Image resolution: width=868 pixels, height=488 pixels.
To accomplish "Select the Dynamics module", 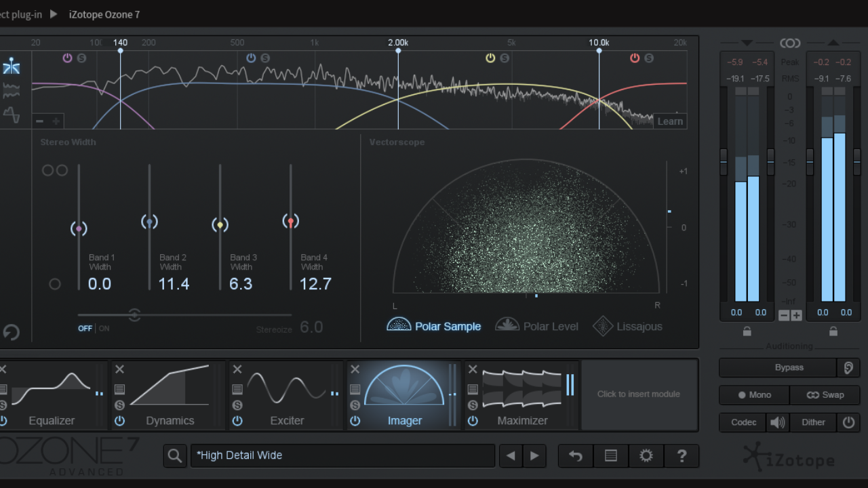I will [x=170, y=396].
